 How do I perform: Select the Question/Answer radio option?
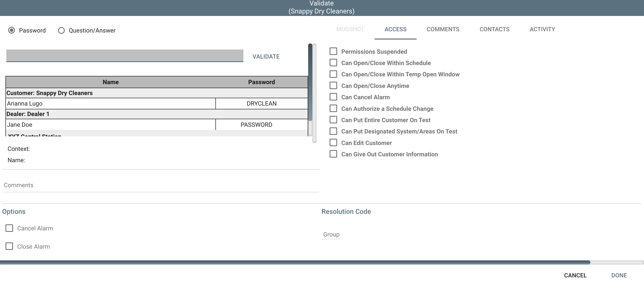pyautogui.click(x=61, y=30)
